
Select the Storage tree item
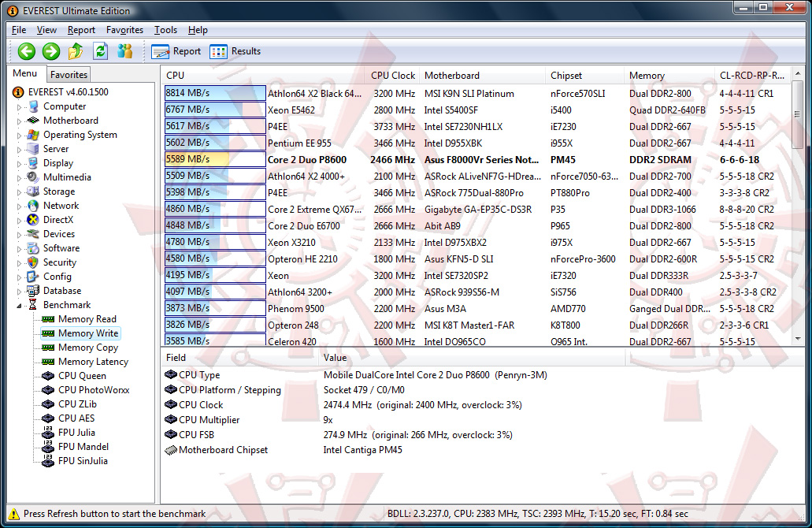pos(59,191)
